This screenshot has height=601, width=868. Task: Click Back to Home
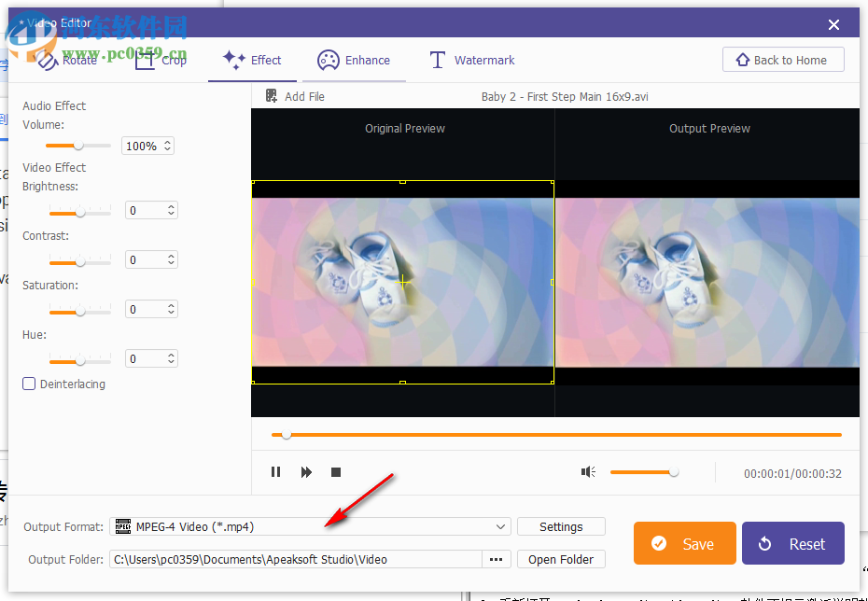pos(783,59)
